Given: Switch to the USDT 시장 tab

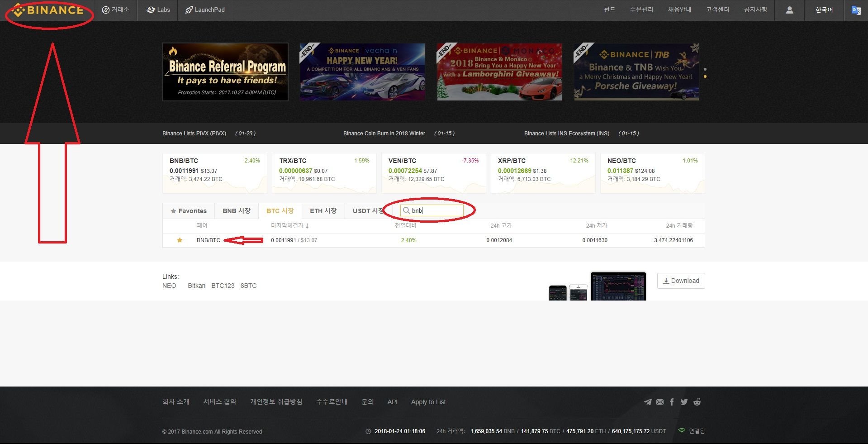Looking at the screenshot, I should (x=367, y=211).
